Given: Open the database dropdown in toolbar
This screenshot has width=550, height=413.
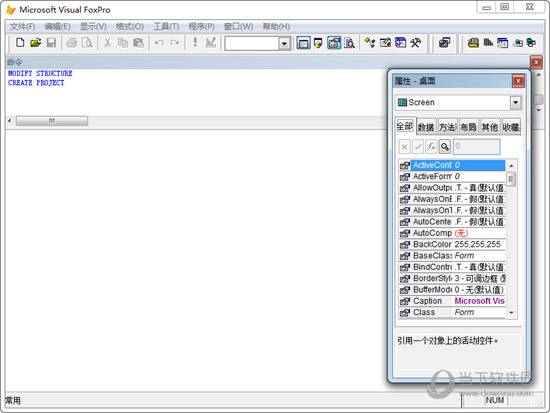Looking at the screenshot, I should point(284,44).
